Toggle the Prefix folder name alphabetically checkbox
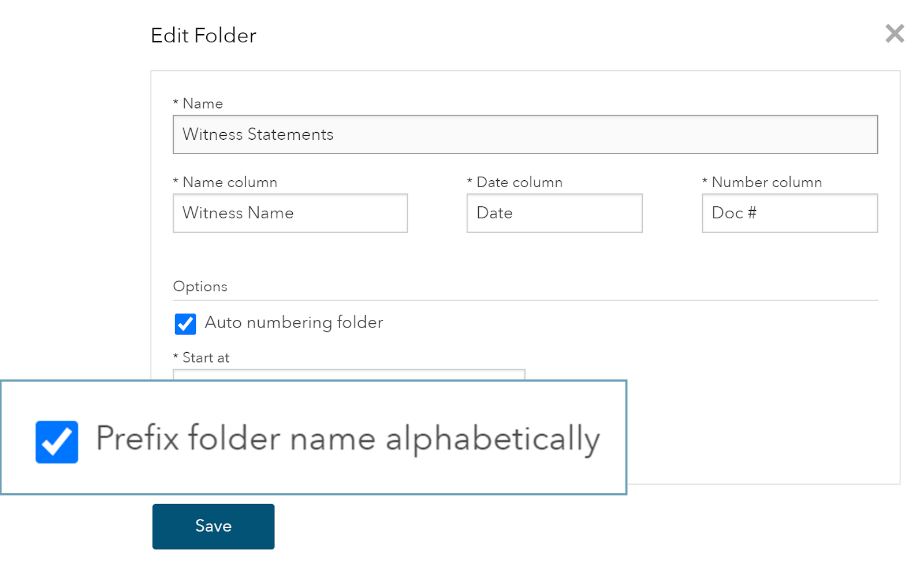Image resolution: width=924 pixels, height=574 pixels. [x=57, y=442]
